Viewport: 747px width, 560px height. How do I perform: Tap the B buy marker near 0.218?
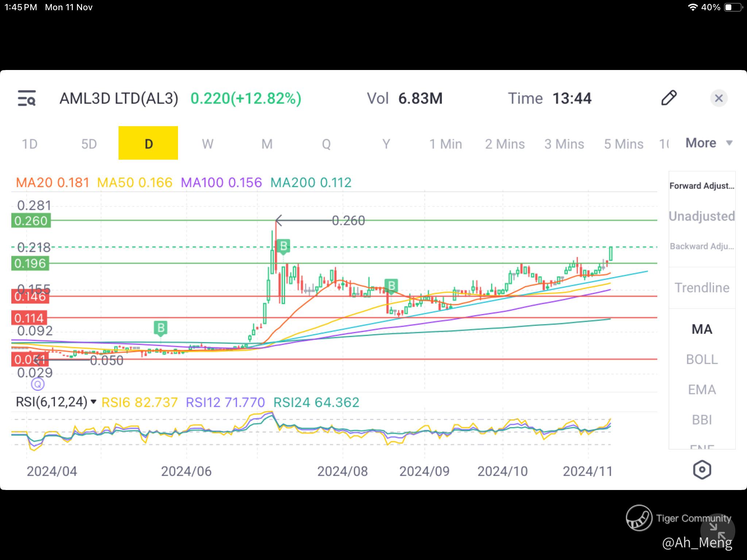tap(283, 246)
